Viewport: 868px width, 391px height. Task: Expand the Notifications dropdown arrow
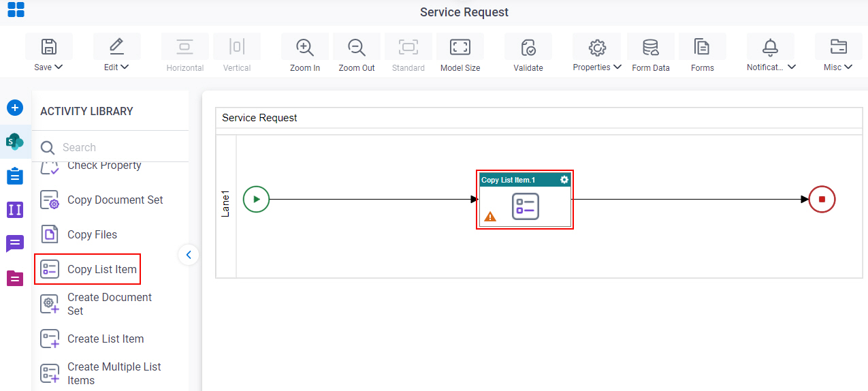(x=792, y=67)
